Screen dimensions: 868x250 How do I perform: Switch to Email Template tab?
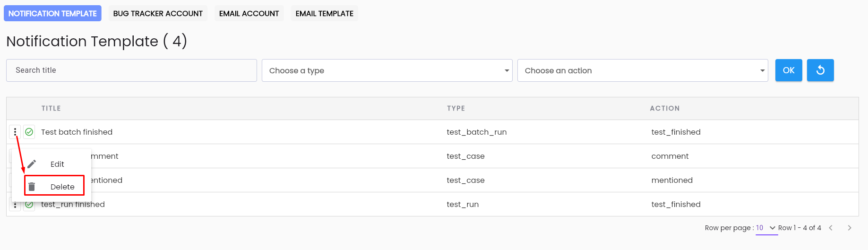click(325, 13)
